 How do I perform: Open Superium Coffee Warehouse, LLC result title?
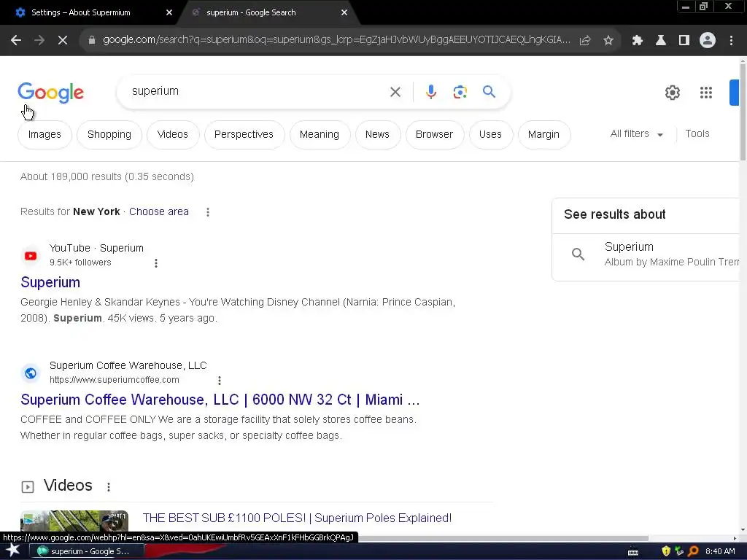pos(220,400)
